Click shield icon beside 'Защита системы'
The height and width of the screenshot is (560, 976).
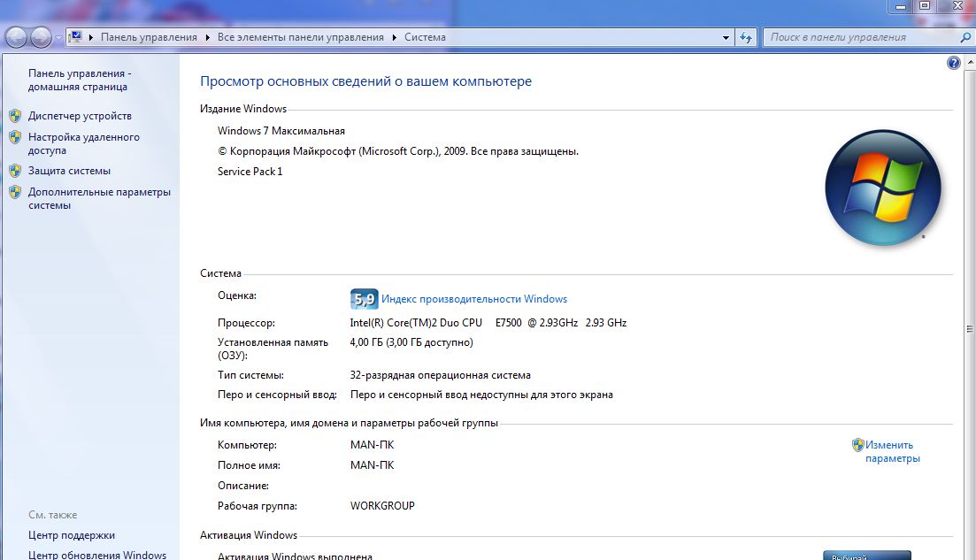(x=16, y=171)
